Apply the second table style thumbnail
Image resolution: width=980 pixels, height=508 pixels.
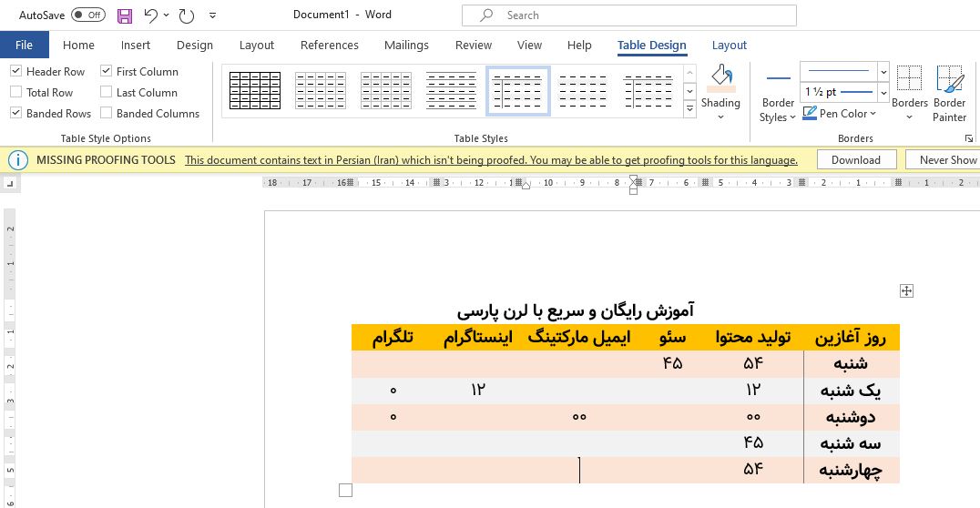pos(320,91)
